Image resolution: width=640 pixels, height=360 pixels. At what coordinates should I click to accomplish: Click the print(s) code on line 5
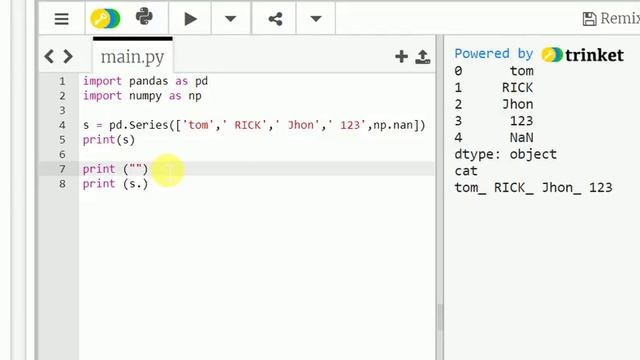[109, 140]
